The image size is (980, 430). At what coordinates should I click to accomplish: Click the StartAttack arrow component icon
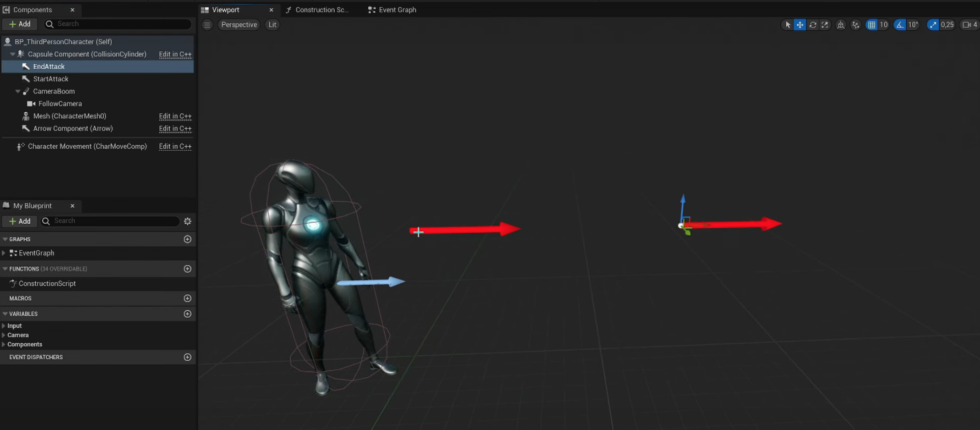click(x=26, y=79)
